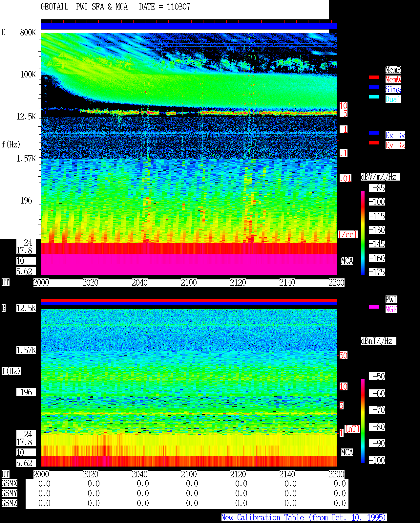Click the MCA label beside the E spectrogram
420x523 pixels.
(x=347, y=261)
